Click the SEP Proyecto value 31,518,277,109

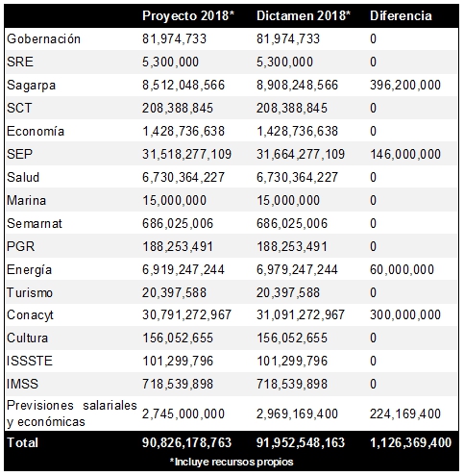[186, 155]
